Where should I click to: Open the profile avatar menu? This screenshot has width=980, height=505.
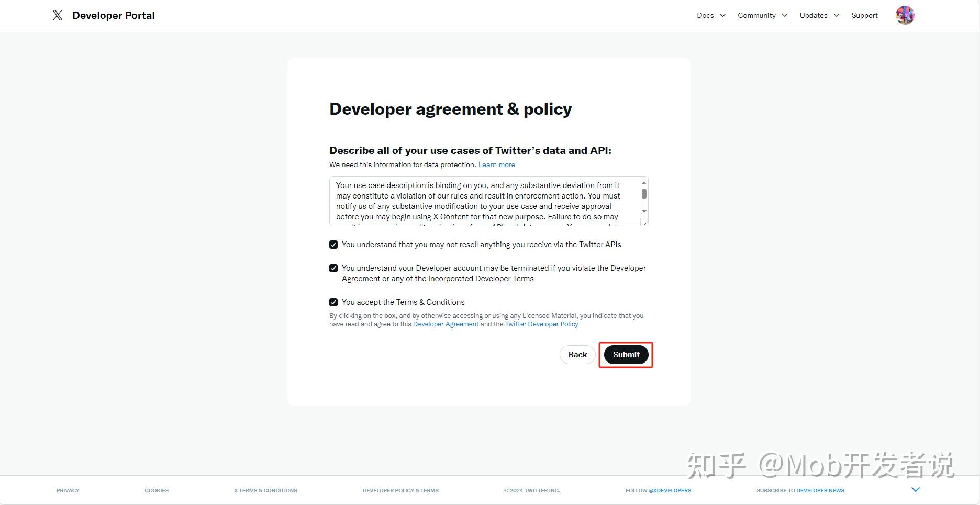905,15
